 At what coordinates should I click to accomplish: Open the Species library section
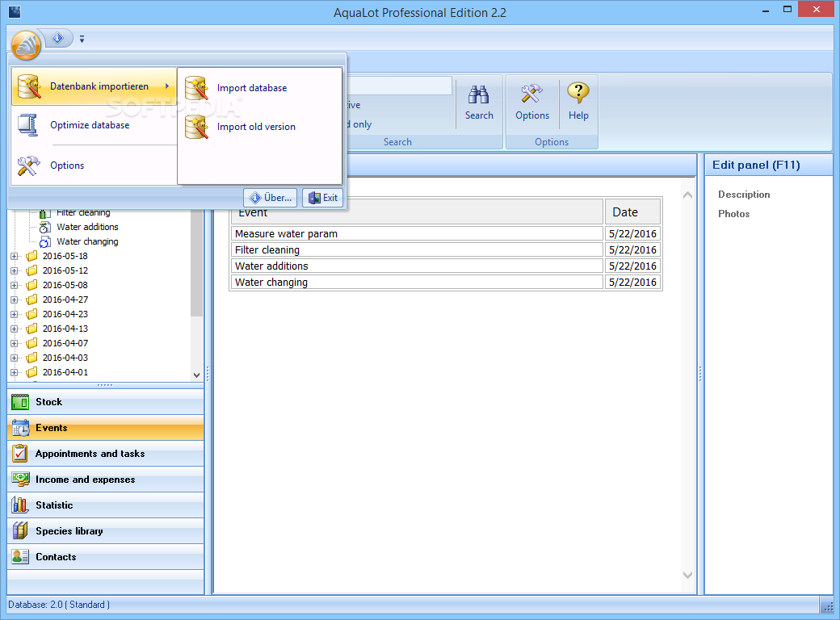[x=106, y=530]
